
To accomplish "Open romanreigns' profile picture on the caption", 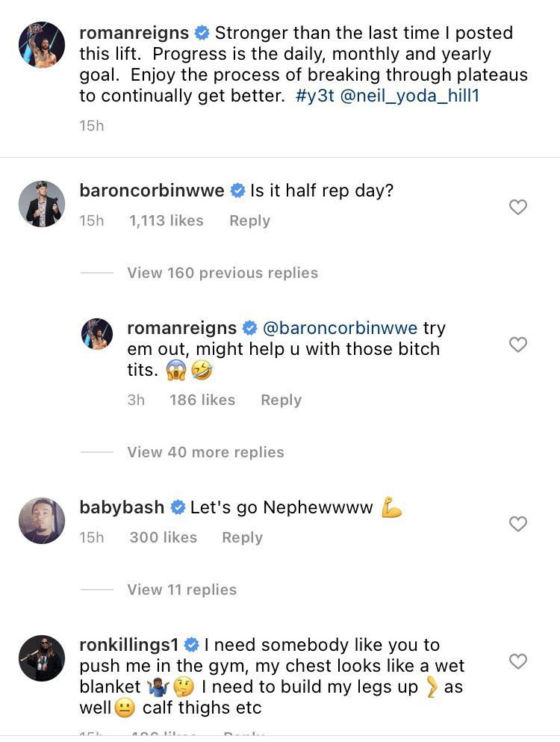I will (x=41, y=46).
